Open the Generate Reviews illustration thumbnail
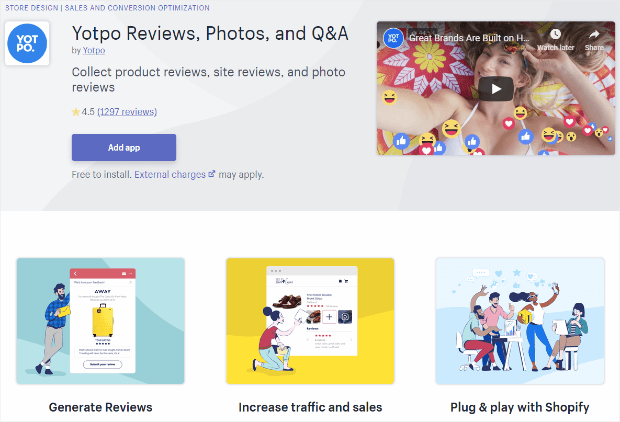The height and width of the screenshot is (422, 620). point(100,321)
